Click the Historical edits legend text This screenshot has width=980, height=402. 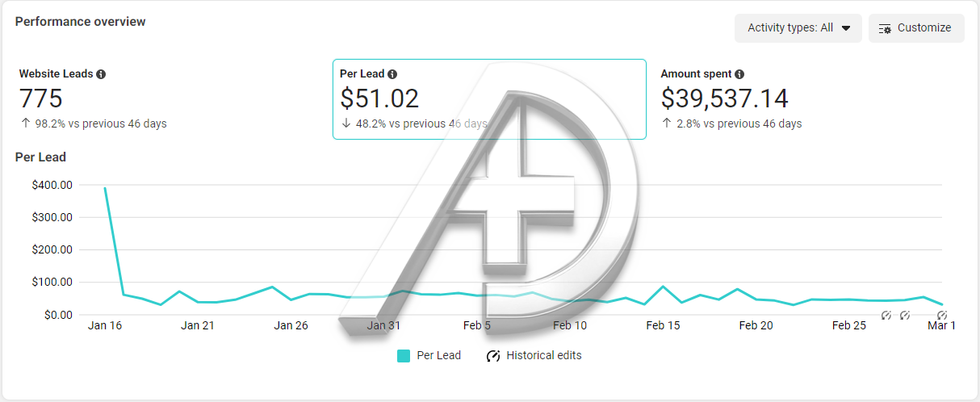[544, 355]
